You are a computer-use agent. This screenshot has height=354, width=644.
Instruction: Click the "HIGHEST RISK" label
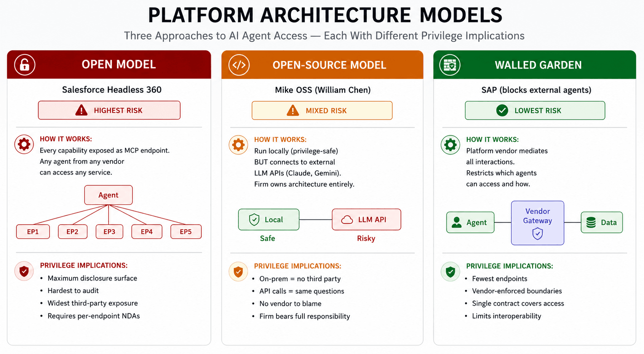[x=118, y=110]
